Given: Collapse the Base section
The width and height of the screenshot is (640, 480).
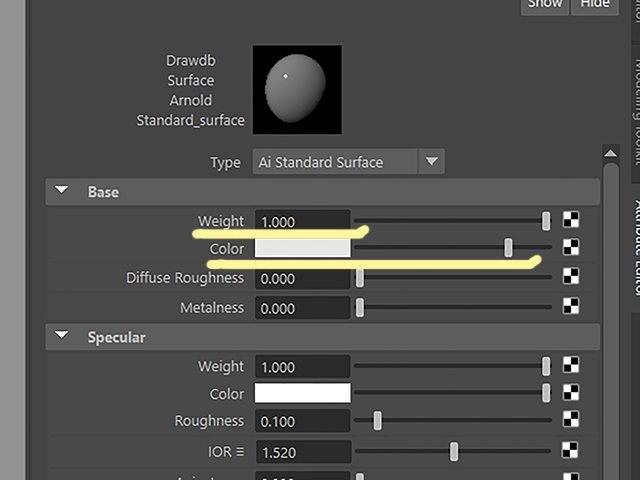Looking at the screenshot, I should tap(62, 190).
